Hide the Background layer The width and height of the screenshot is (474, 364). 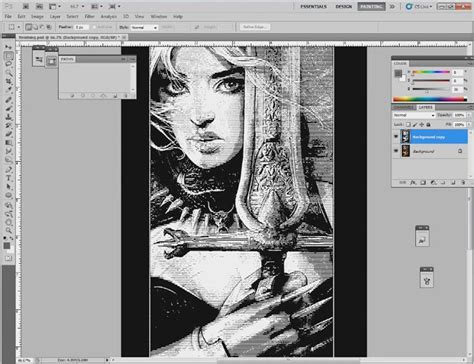point(396,151)
